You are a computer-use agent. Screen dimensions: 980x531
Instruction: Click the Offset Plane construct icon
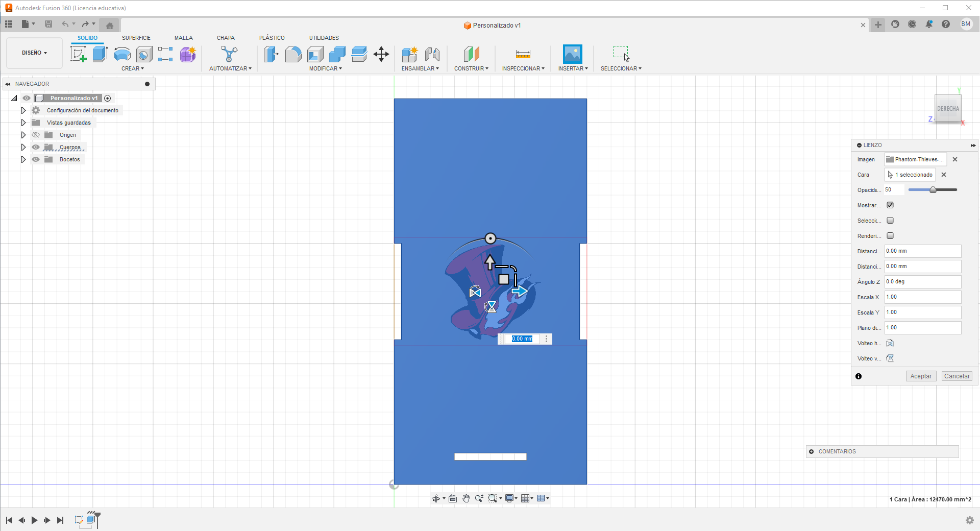pyautogui.click(x=471, y=54)
